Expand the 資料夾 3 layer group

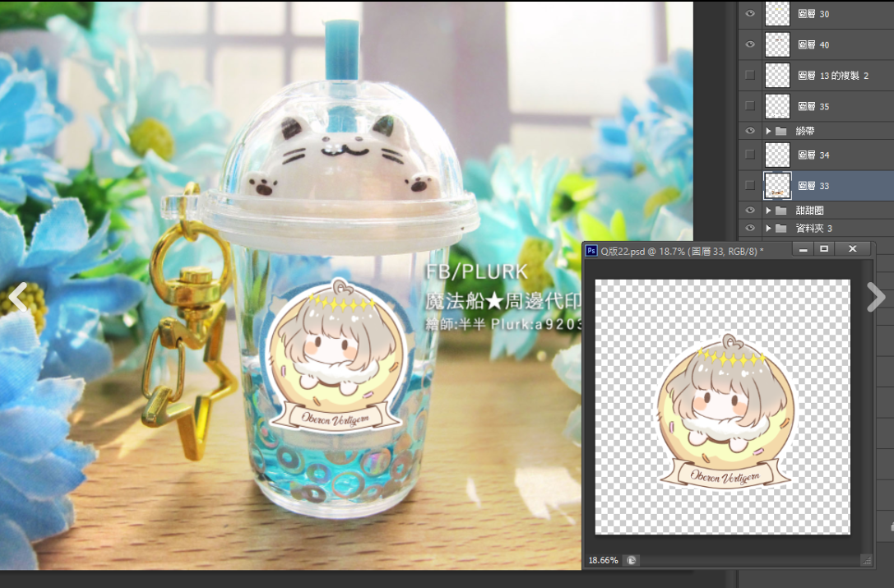click(x=768, y=229)
